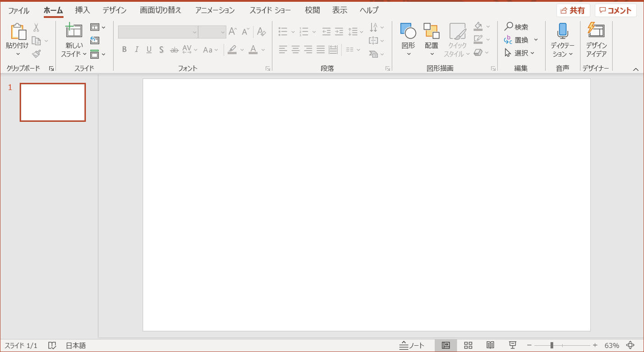Click the Arrange (配置) icon
Image resolution: width=644 pixels, height=352 pixels.
tap(432, 31)
